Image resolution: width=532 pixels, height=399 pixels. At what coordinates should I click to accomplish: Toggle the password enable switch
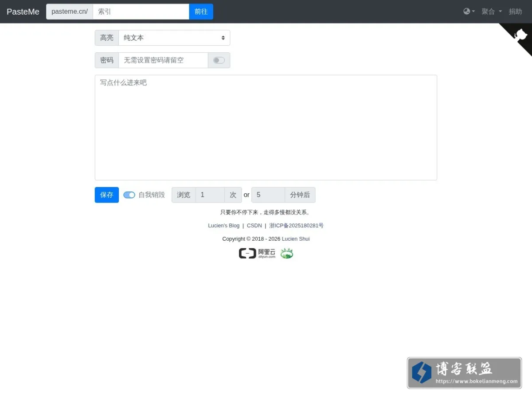[x=219, y=60]
